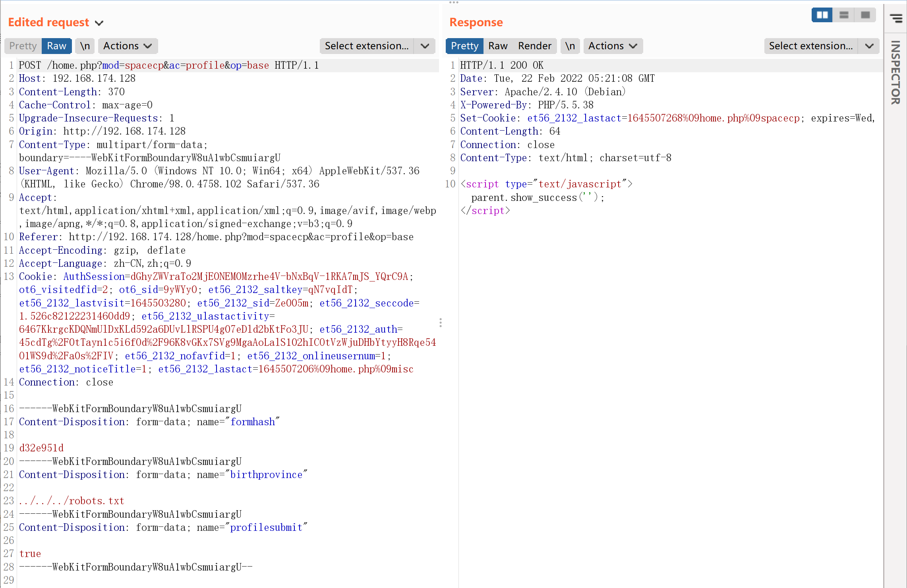Switch to side-by-side split layout
This screenshot has width=907, height=588.
tap(822, 15)
